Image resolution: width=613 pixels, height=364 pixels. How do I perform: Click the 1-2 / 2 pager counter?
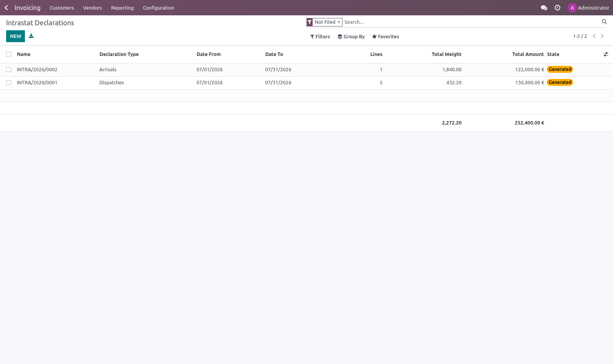tap(580, 36)
